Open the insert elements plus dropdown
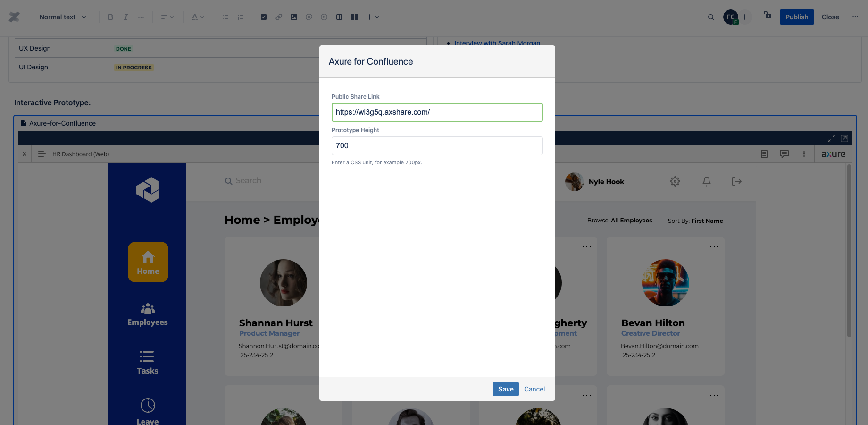This screenshot has width=868, height=425. (373, 17)
